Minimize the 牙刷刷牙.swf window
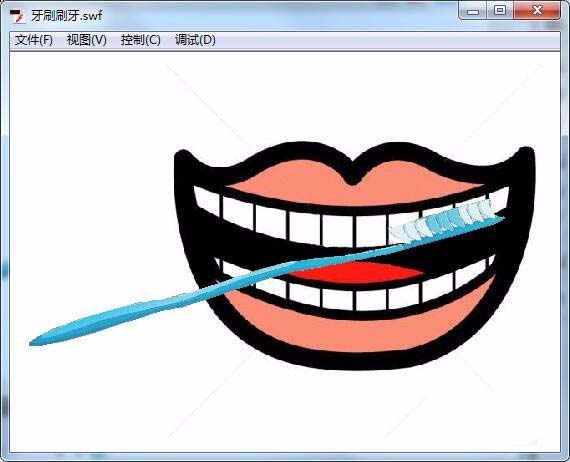Viewport: 570px width, 462px height. [473, 11]
